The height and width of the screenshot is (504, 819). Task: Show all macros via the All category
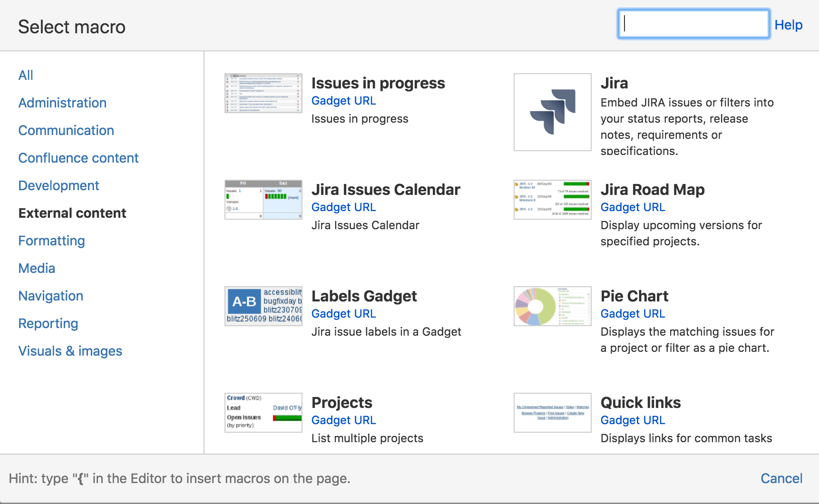pos(26,75)
